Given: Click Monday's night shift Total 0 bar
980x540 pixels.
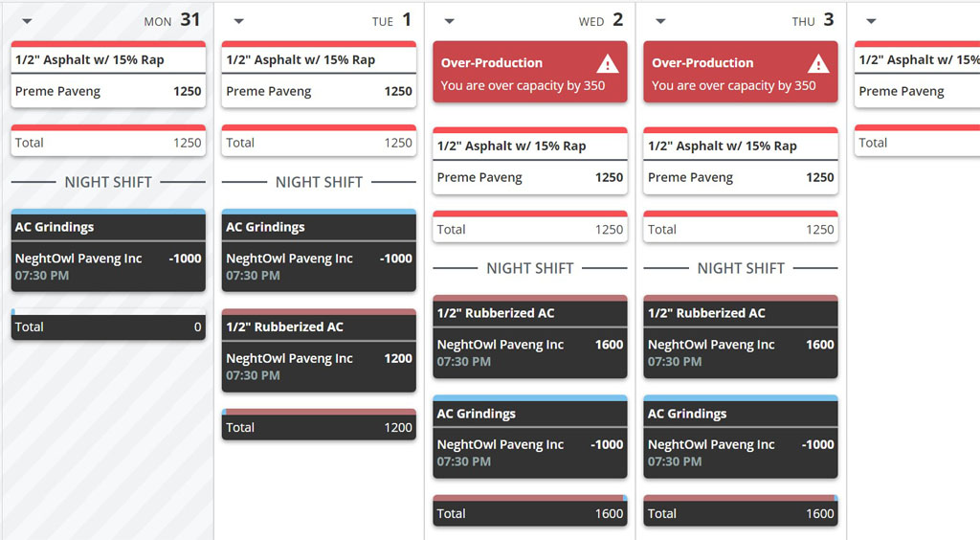Looking at the screenshot, I should tap(108, 325).
